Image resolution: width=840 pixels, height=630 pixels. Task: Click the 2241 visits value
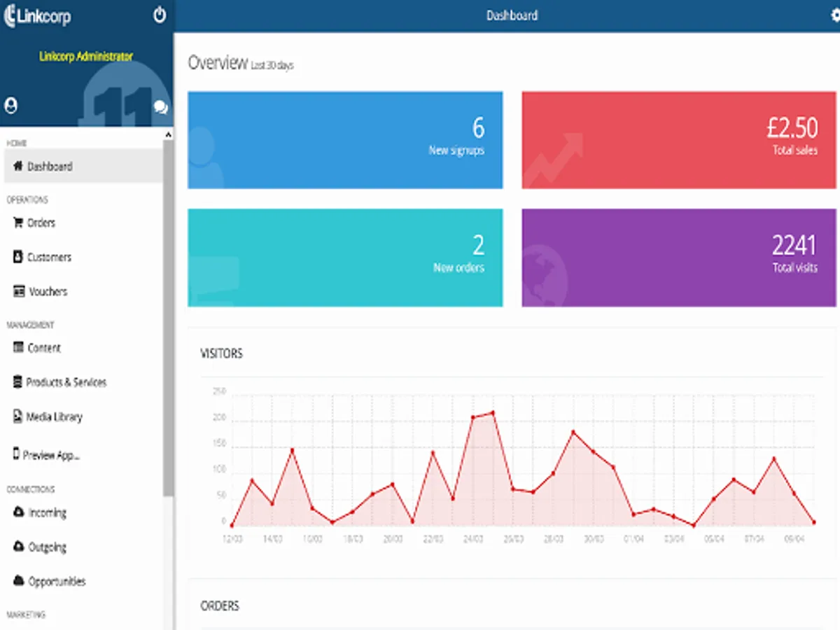click(794, 245)
